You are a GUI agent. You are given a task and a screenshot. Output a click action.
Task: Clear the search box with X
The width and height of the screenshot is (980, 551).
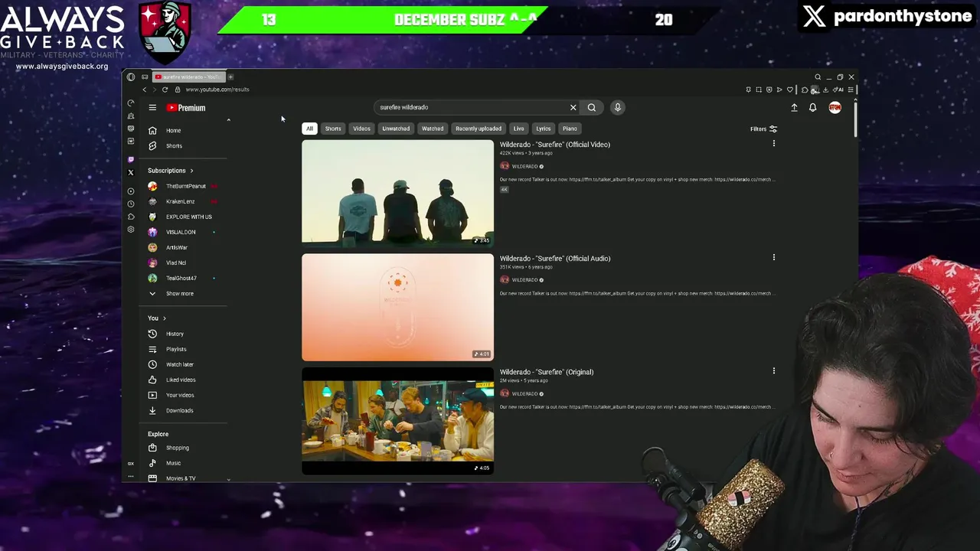[573, 107]
